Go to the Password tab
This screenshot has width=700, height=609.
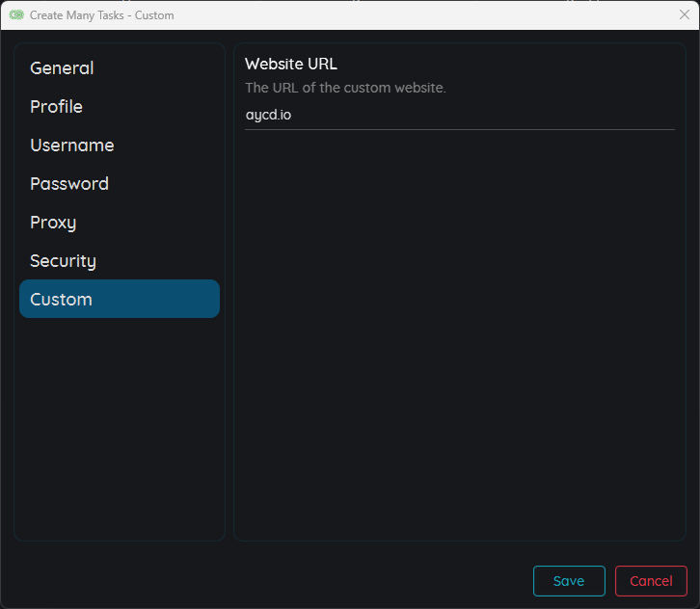click(68, 184)
